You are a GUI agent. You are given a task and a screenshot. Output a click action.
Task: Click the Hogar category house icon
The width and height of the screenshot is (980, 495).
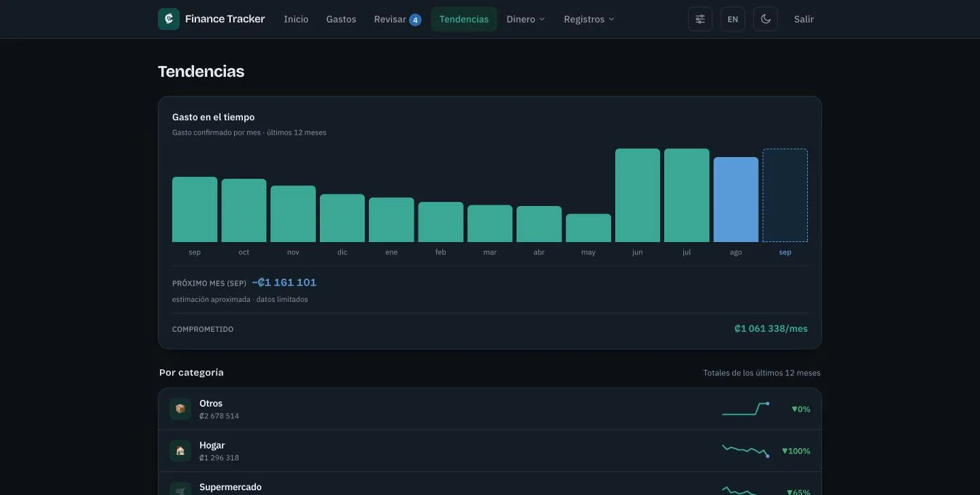click(x=180, y=451)
